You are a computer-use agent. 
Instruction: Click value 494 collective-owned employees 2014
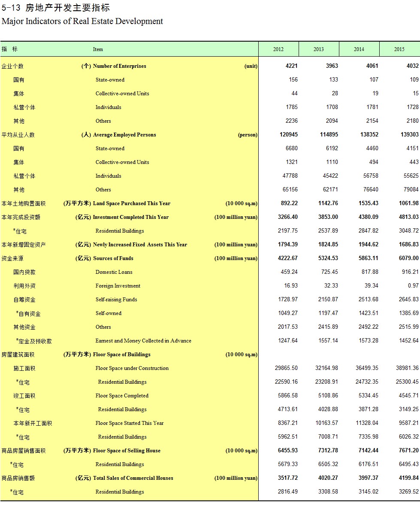click(373, 162)
